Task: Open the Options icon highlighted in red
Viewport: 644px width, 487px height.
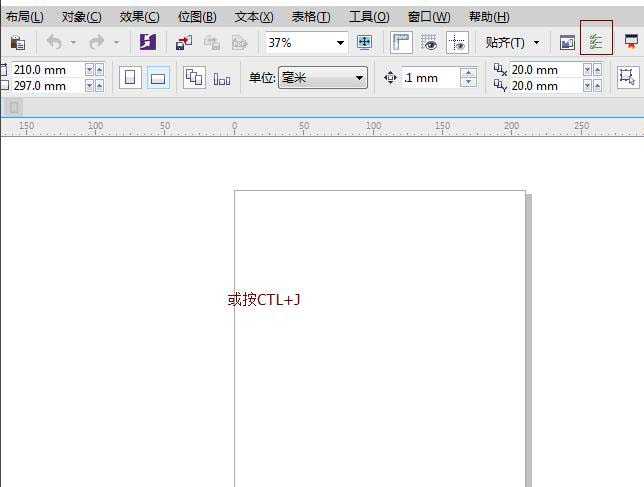Action: pos(596,43)
